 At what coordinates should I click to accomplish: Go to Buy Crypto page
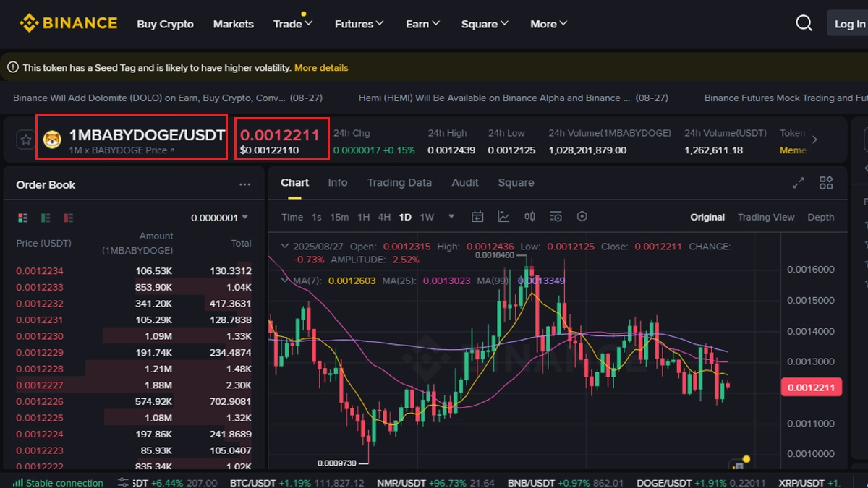pos(165,24)
